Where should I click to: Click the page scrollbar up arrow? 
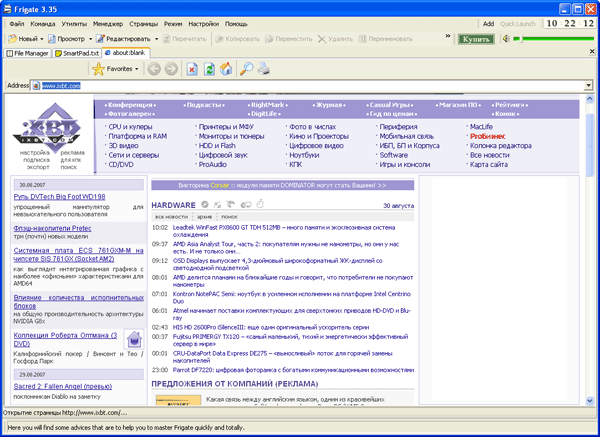(589, 99)
